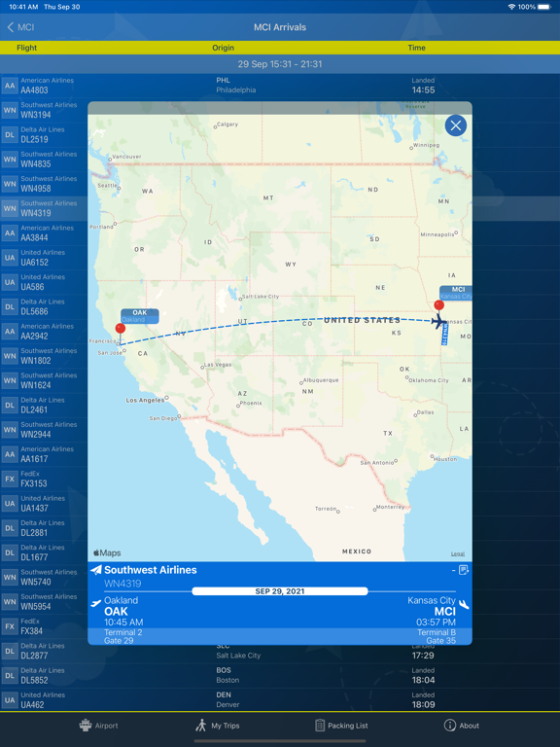
Task: Tap landed time 18:04
Action: point(423,680)
